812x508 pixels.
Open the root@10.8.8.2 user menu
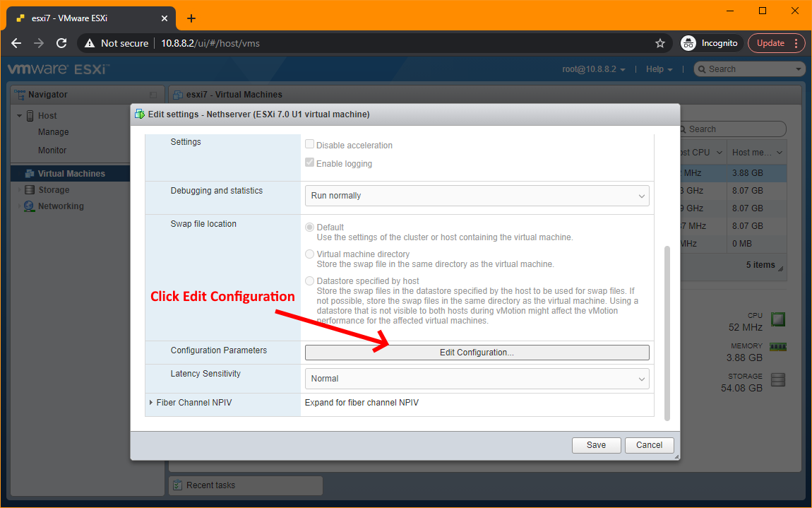tap(593, 69)
